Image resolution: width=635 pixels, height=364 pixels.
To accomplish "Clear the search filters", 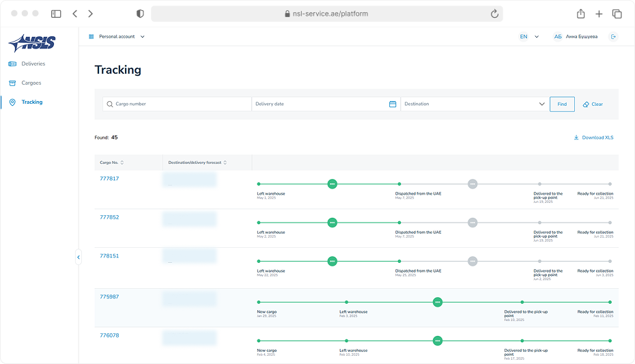I will 593,104.
